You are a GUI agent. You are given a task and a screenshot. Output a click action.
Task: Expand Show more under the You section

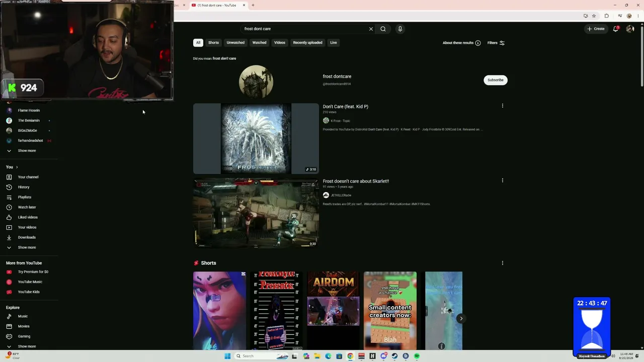click(27, 247)
